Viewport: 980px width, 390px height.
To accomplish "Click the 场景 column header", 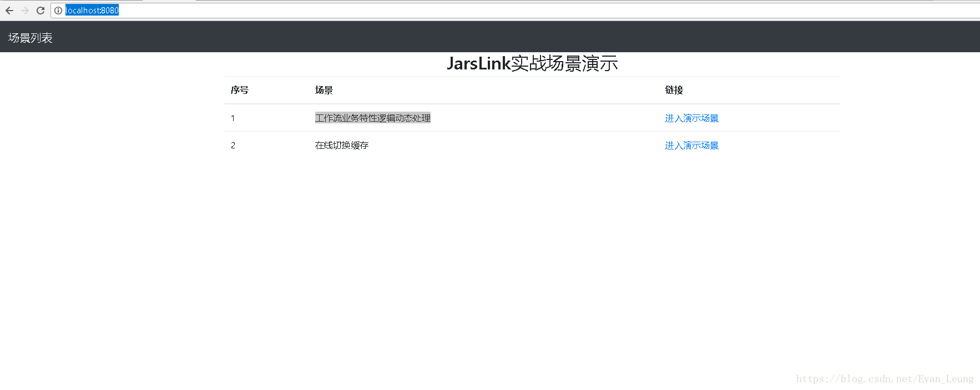I will (324, 90).
